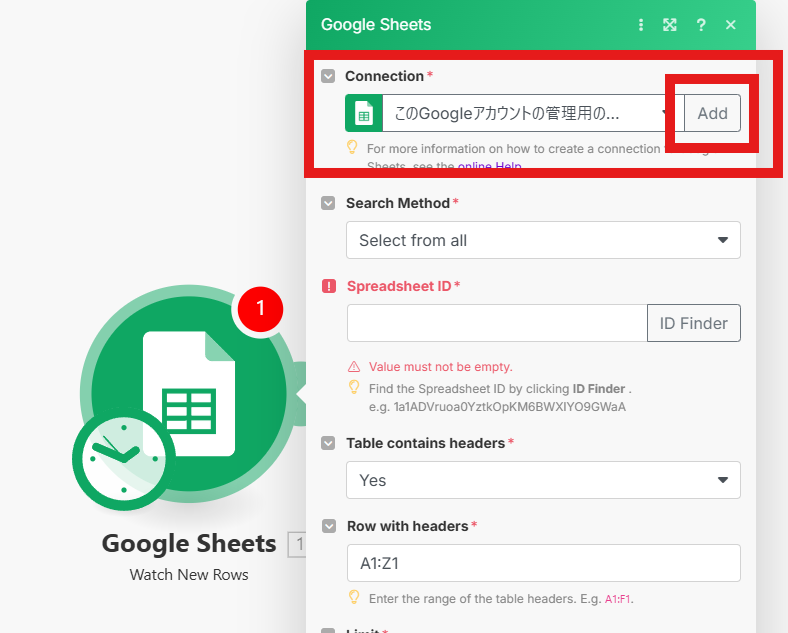This screenshot has height=633, width=788.
Task: Toggle the Row with headers map checkbox
Action: click(x=329, y=526)
